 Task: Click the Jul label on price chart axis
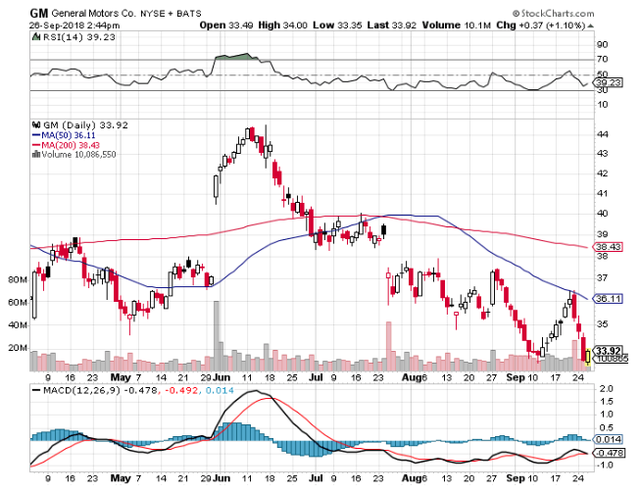pos(316,377)
